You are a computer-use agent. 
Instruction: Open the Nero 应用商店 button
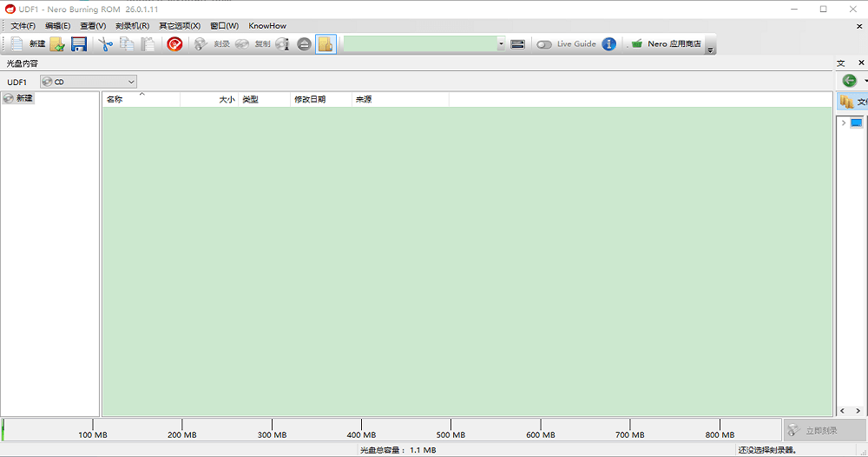(666, 44)
